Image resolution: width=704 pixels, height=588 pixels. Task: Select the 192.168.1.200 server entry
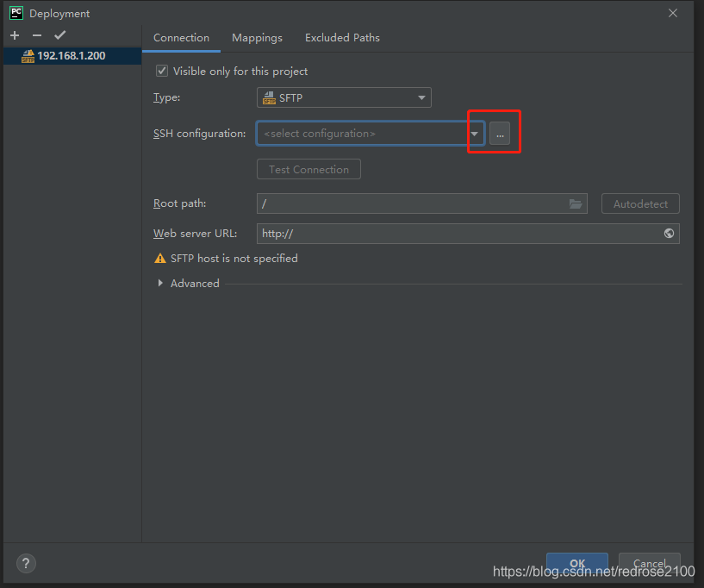[72, 56]
